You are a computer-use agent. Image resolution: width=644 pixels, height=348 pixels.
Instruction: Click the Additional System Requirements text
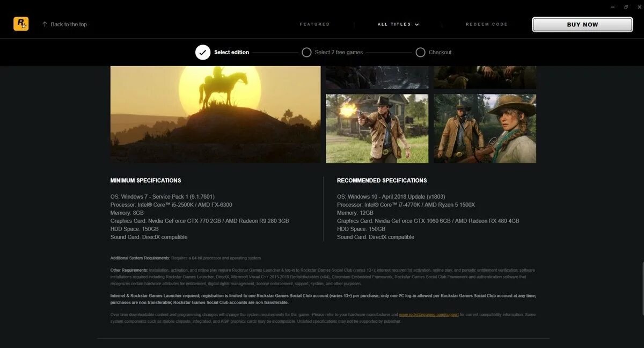[186, 258]
